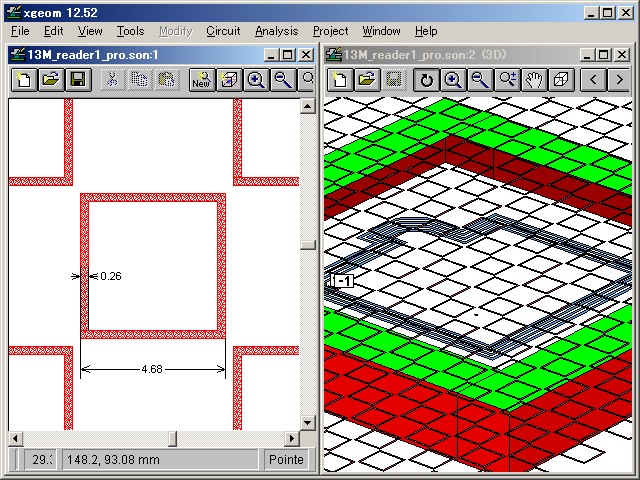Open the View menu

click(x=90, y=31)
